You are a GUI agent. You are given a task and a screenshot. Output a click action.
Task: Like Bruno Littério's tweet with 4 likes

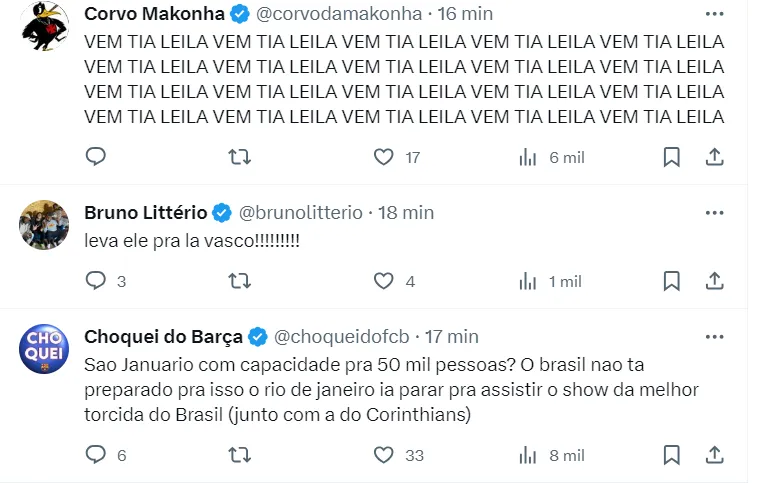pos(384,281)
